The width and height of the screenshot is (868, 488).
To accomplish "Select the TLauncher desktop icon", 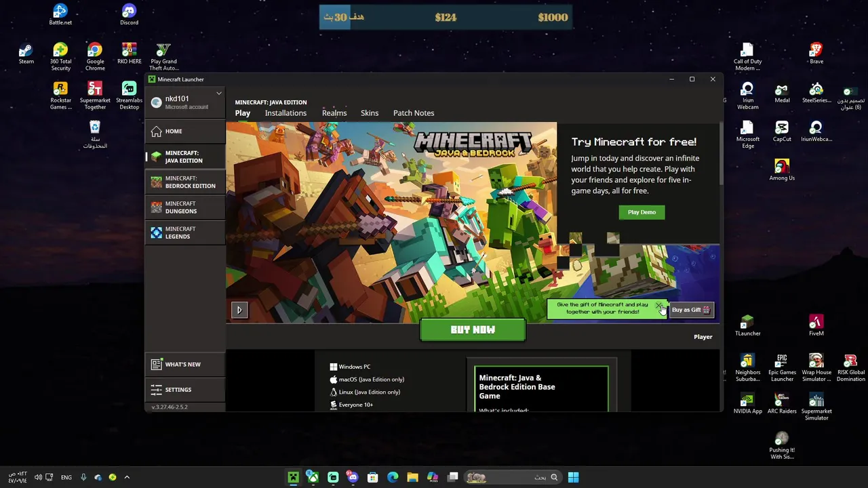I will (747, 325).
